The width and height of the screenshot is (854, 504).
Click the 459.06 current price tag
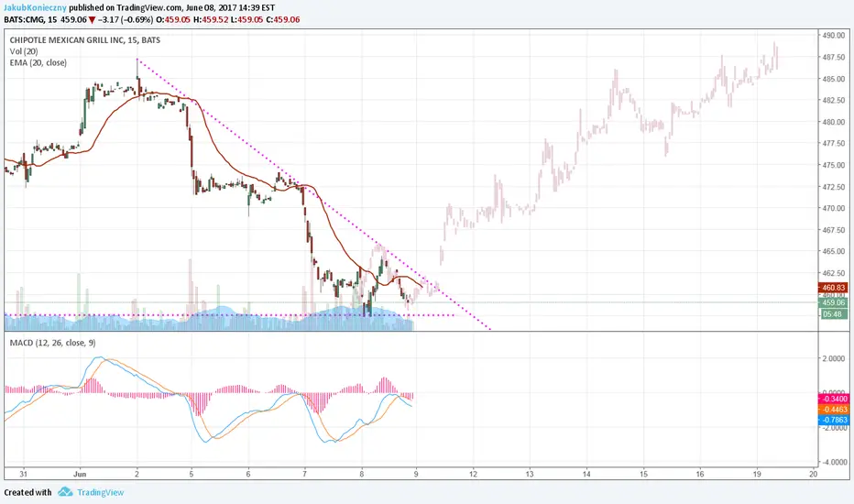pyautogui.click(x=833, y=303)
